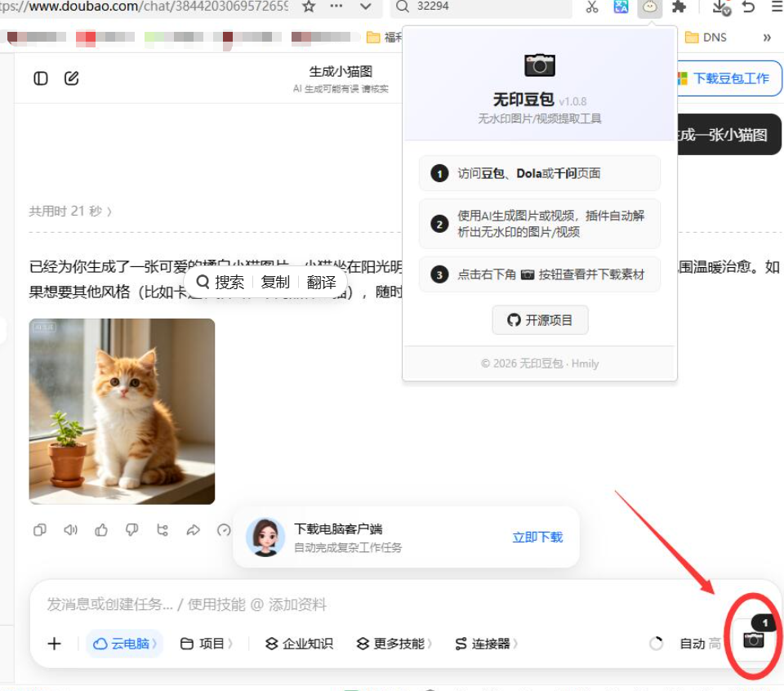Click the branch icon under the response
Image resolution: width=784 pixels, height=691 pixels.
[x=163, y=529]
